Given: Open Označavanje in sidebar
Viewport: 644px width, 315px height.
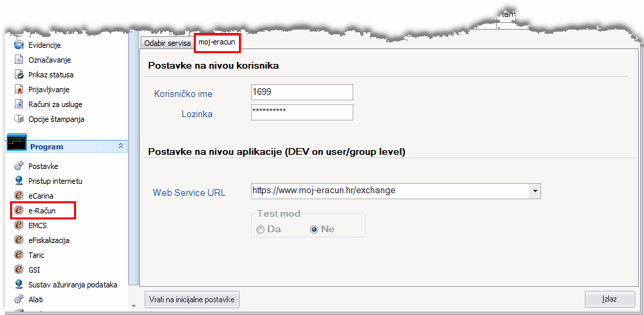Looking at the screenshot, I should pos(50,60).
